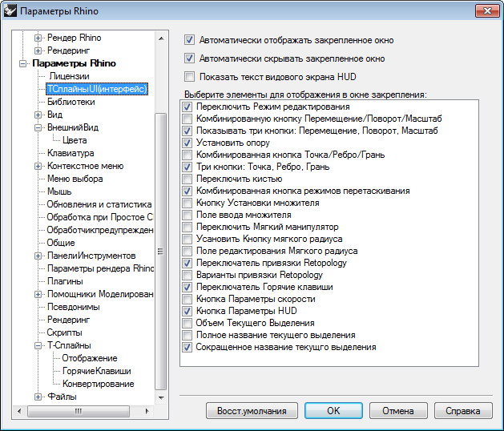The width and height of the screenshot is (504, 431).
Task: Check Комбинированную кнопку Перемещение/Поворот/Масштаб
Action: pyautogui.click(x=187, y=119)
